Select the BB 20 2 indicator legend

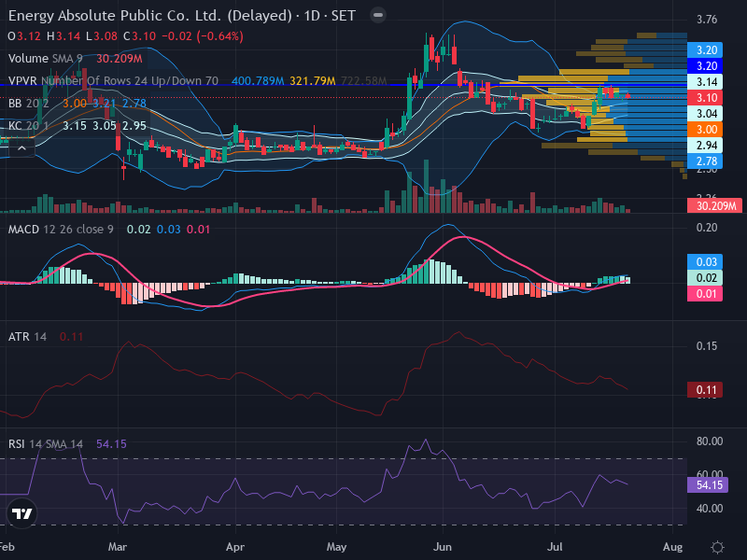28,104
